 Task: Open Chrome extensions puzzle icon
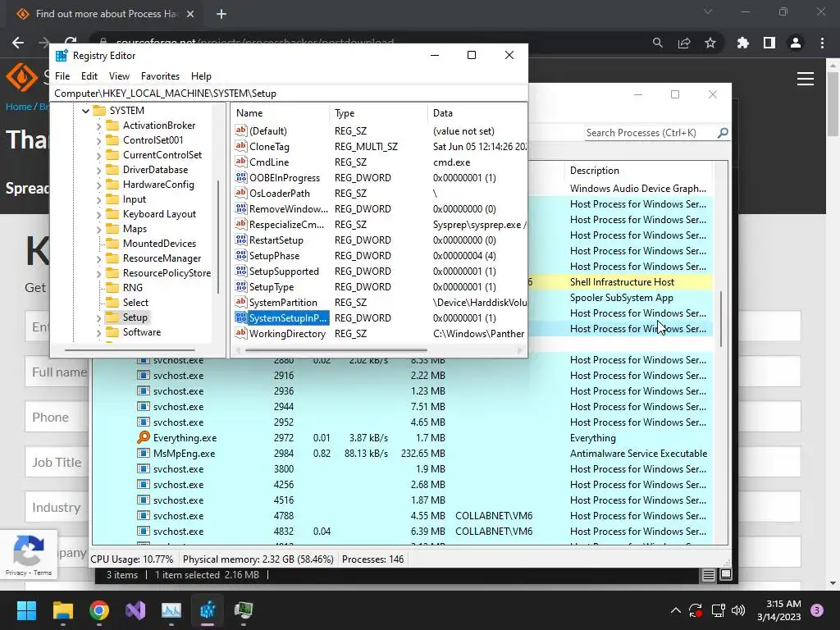tap(742, 43)
